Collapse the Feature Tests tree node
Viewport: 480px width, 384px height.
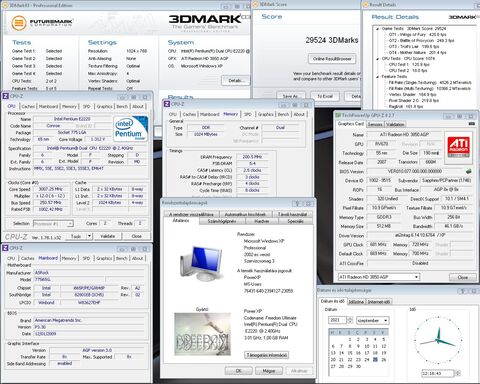pos(378,77)
